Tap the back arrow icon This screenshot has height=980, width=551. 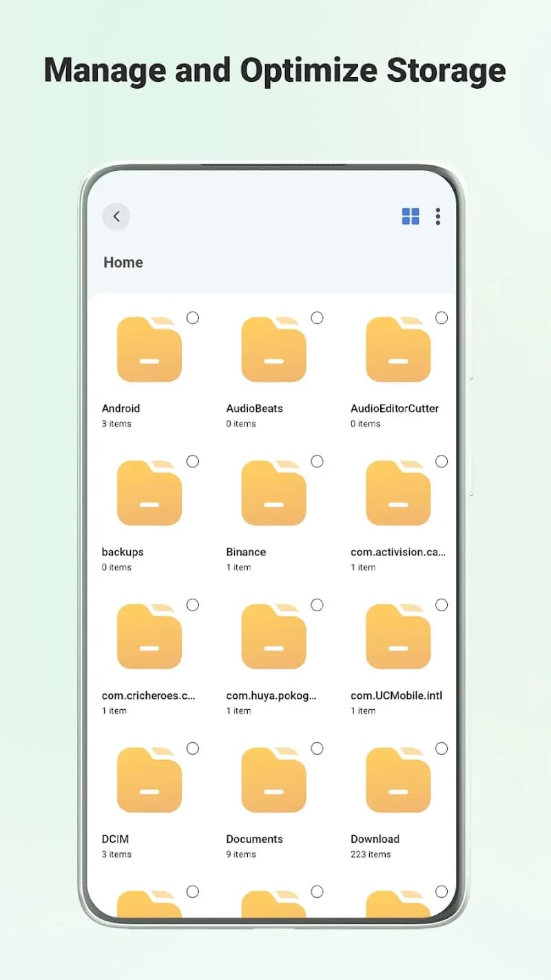(x=116, y=216)
